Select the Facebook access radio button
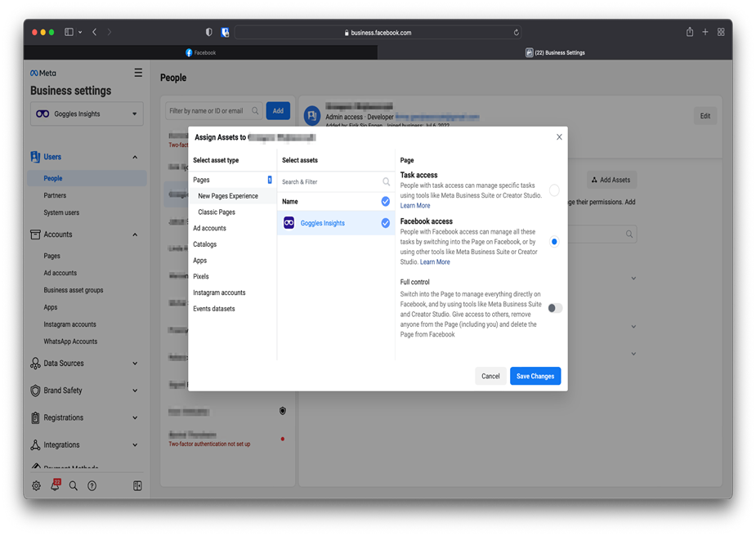The width and height of the screenshot is (756, 536). [x=554, y=242]
